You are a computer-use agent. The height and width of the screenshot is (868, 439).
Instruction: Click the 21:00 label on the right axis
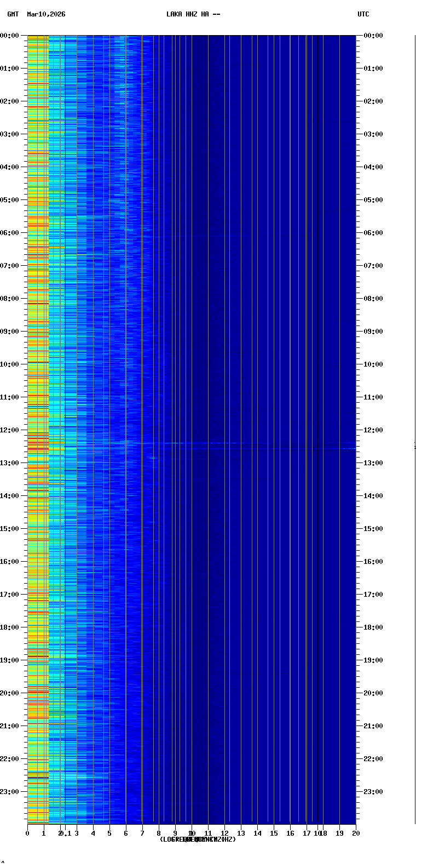(373, 726)
